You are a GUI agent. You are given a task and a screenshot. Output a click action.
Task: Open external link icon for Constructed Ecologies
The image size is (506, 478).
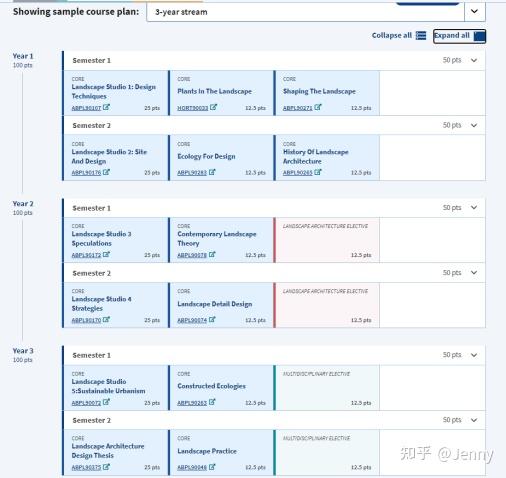212,402
